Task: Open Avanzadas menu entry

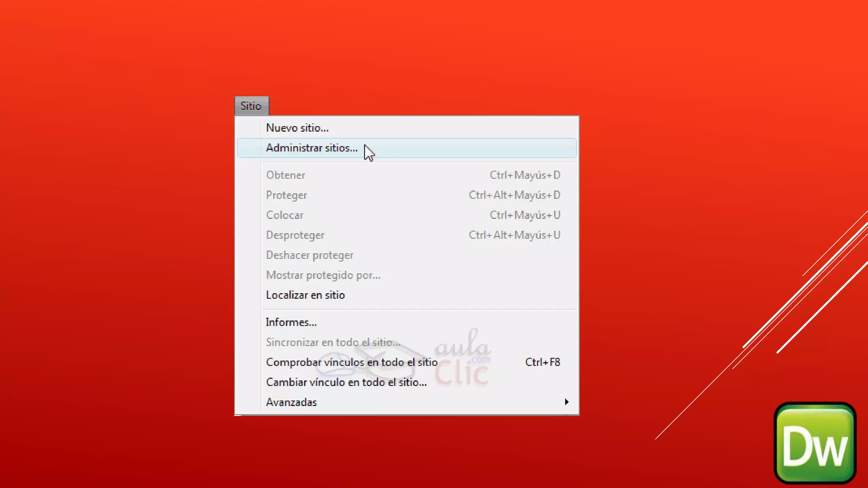Action: [x=292, y=402]
